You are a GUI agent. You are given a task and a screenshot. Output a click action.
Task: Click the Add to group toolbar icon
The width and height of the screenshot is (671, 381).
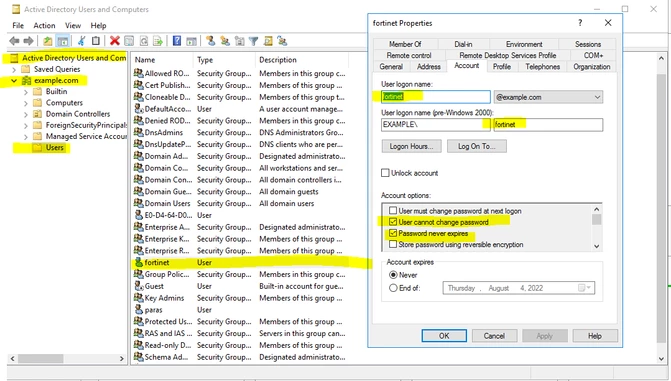[282, 41]
